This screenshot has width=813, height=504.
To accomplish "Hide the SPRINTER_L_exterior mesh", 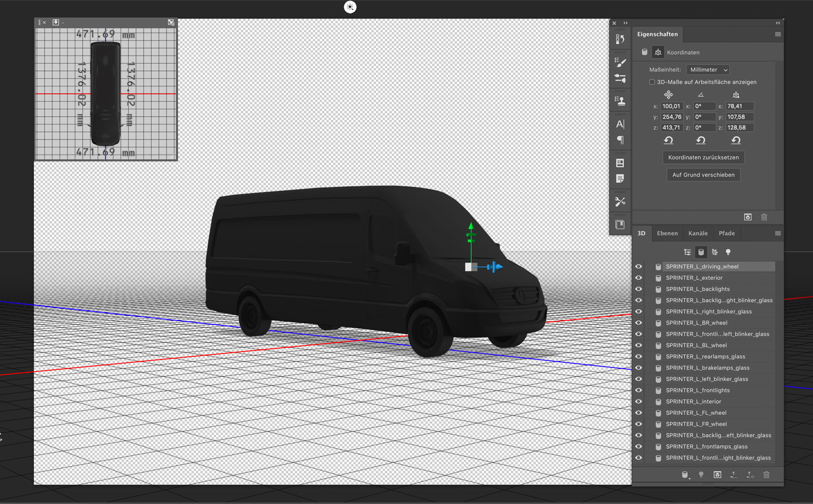I will tap(639, 278).
